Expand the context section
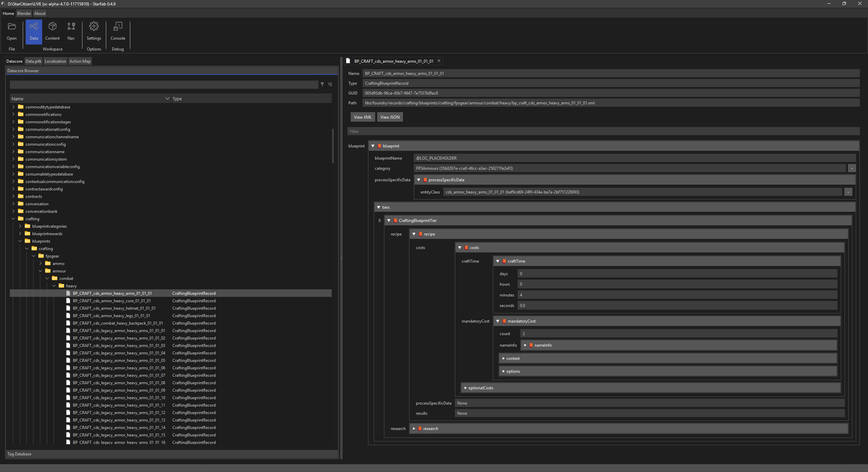The image size is (868, 472). point(503,358)
